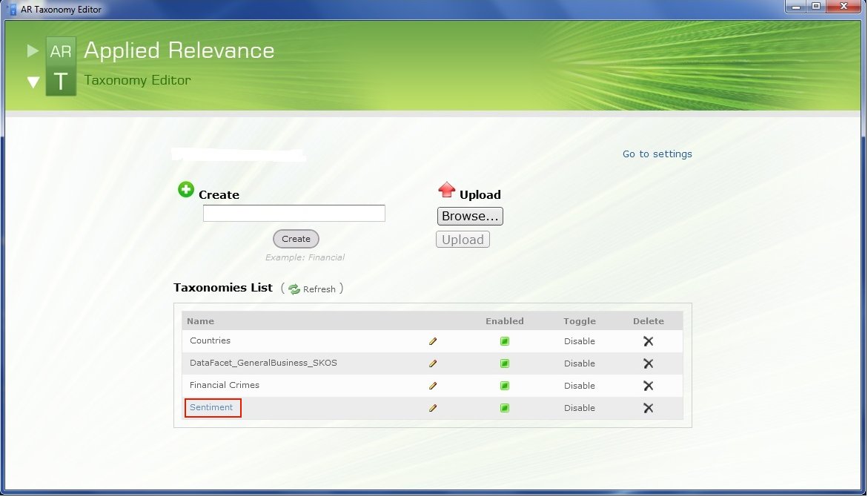
Task: Click the Enabled column header
Action: coord(504,321)
